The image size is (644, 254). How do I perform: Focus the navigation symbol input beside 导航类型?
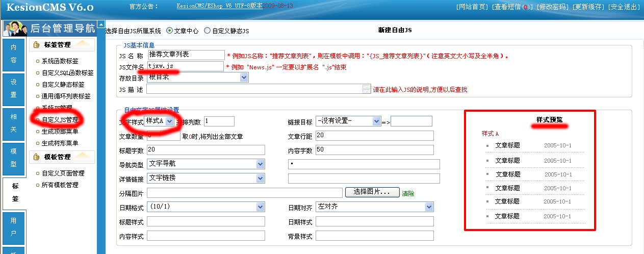tap(364, 164)
